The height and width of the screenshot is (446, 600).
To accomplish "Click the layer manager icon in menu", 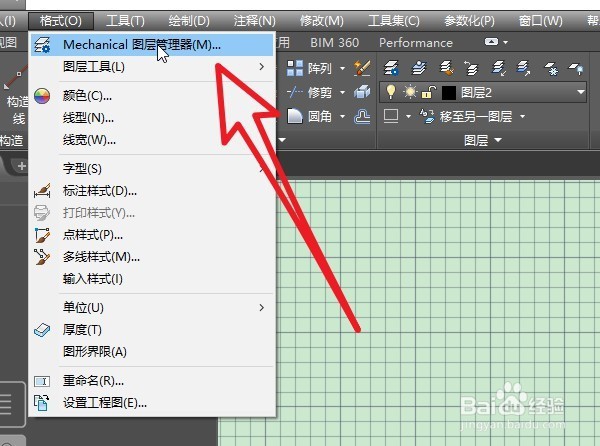I will 42,45.
